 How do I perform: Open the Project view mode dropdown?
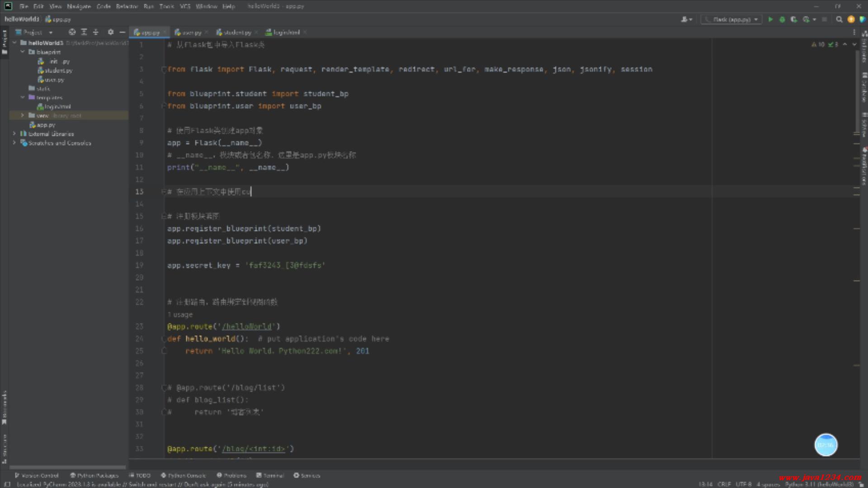(34, 32)
